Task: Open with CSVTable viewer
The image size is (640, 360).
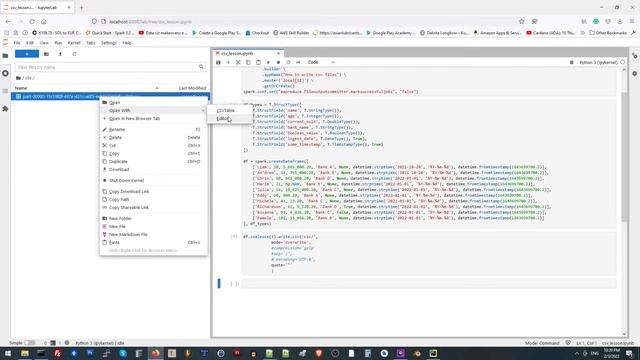Action: click(x=230, y=111)
